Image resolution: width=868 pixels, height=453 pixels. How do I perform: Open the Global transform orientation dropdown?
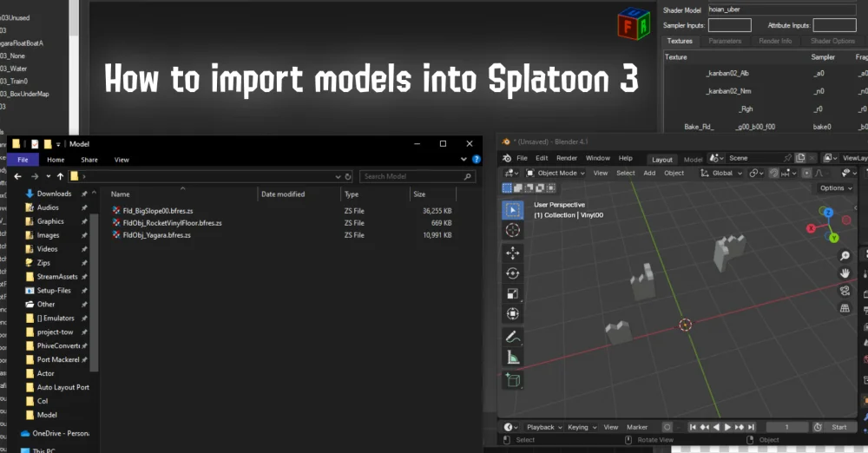pyautogui.click(x=720, y=174)
